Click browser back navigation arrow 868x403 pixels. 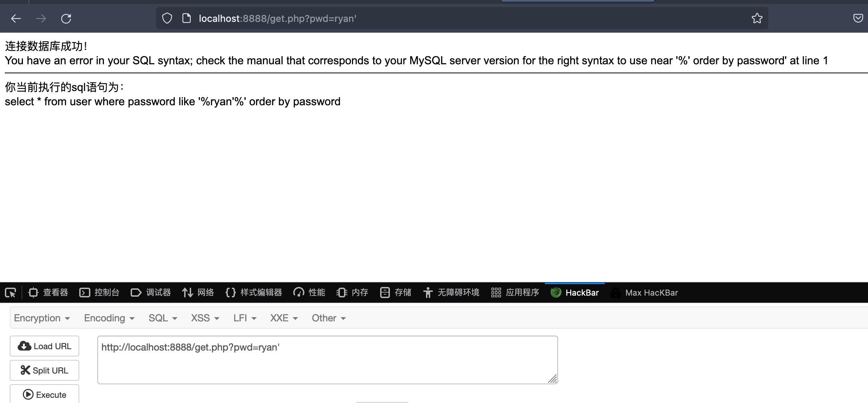coord(16,19)
